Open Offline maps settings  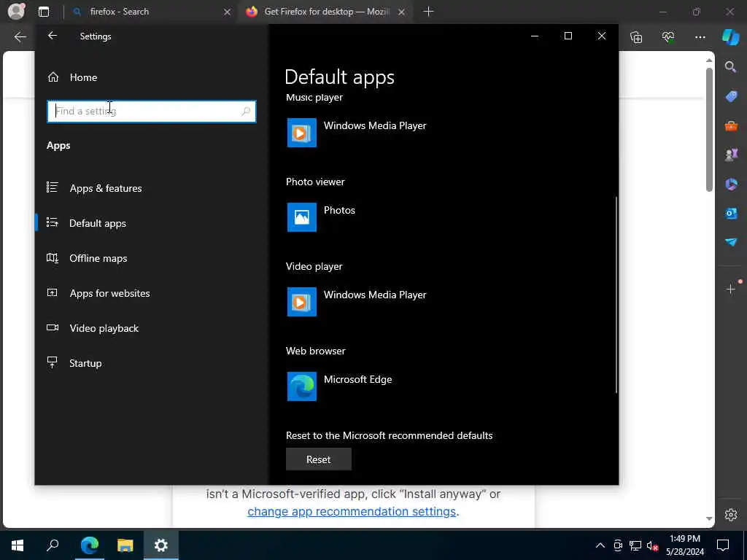click(98, 258)
